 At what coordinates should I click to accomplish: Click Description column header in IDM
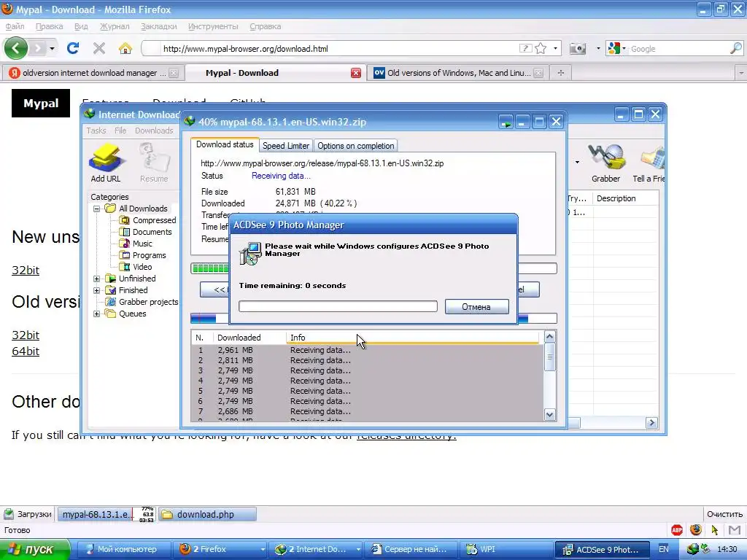coord(625,198)
